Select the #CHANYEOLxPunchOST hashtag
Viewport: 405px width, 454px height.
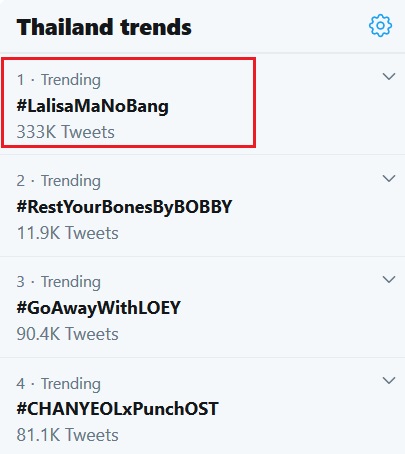[x=118, y=409]
